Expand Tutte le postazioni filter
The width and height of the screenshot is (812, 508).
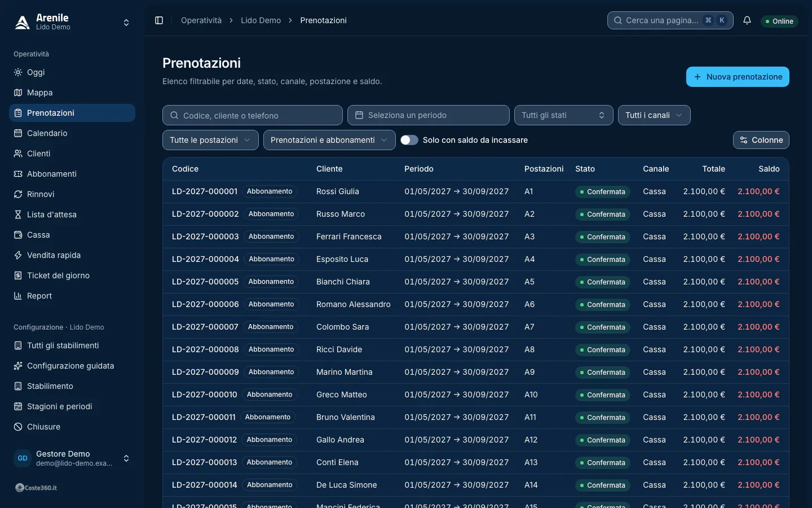pos(210,140)
